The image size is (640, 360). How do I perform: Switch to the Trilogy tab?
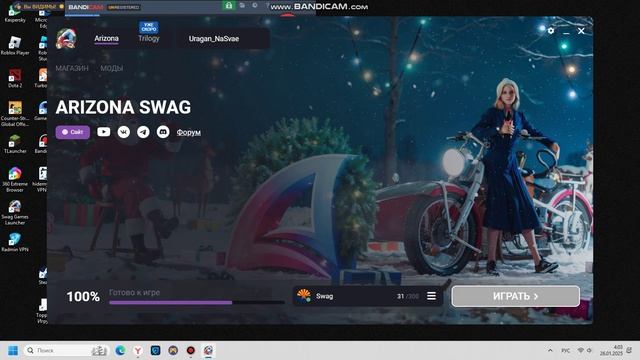point(149,38)
